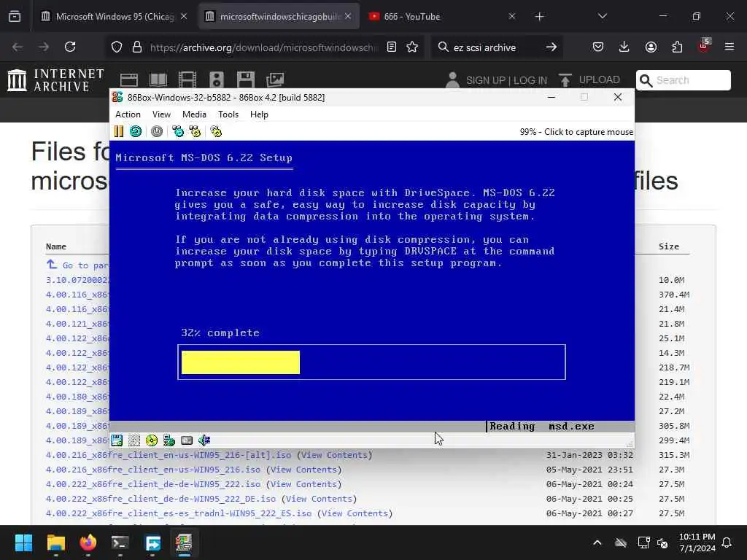Show site tracking protection shield info
The width and height of the screenshot is (747, 560).
click(117, 47)
